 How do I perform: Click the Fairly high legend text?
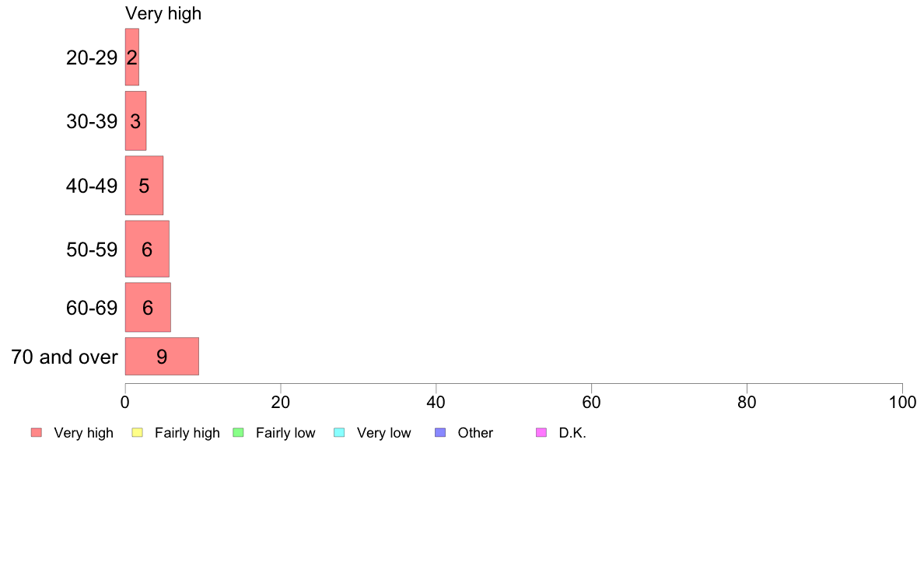(x=187, y=433)
